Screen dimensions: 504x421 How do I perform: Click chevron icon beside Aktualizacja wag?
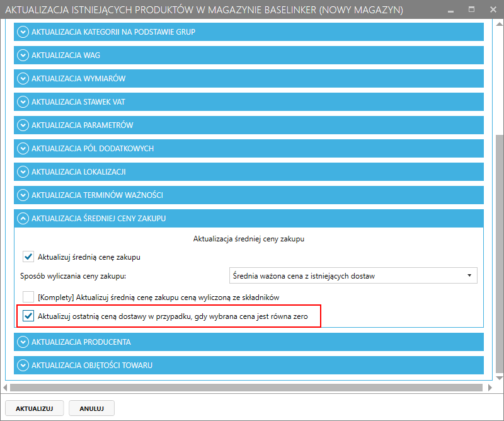[23, 55]
